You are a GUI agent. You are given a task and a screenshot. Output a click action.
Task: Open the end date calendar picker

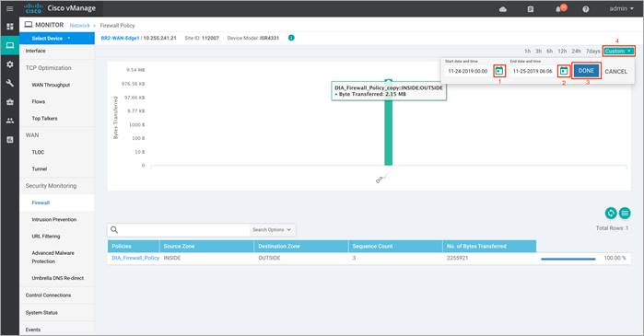pos(564,71)
